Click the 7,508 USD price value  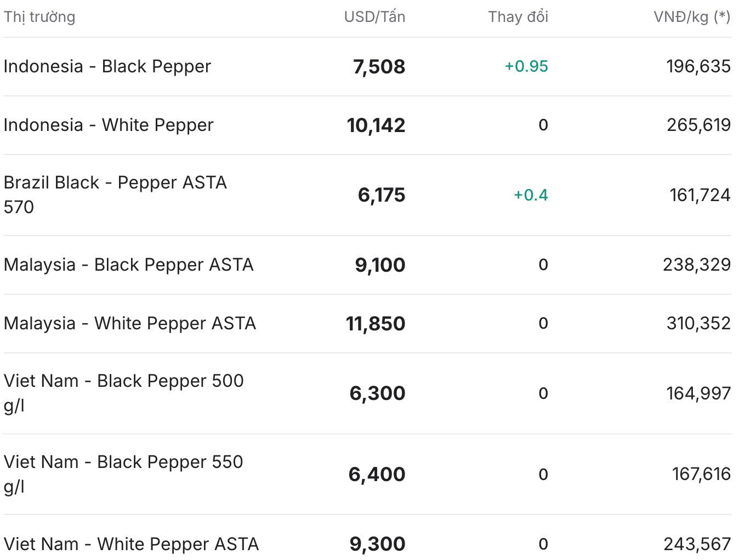[x=379, y=67]
